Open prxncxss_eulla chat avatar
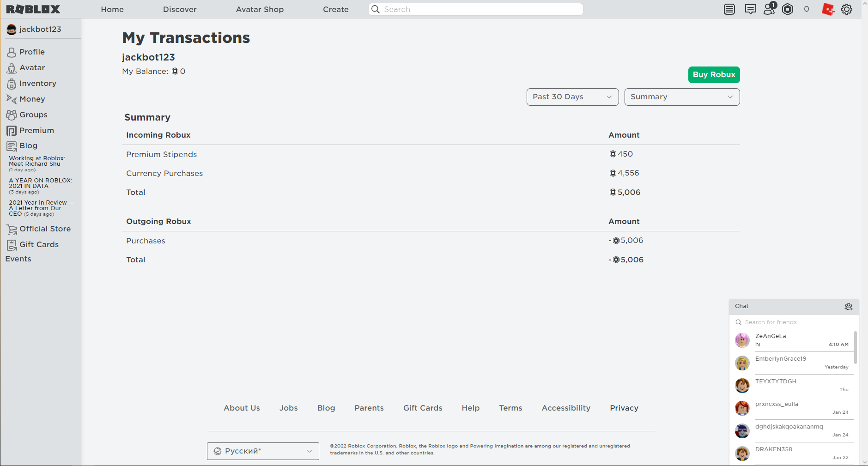The height and width of the screenshot is (466, 868). (742, 408)
